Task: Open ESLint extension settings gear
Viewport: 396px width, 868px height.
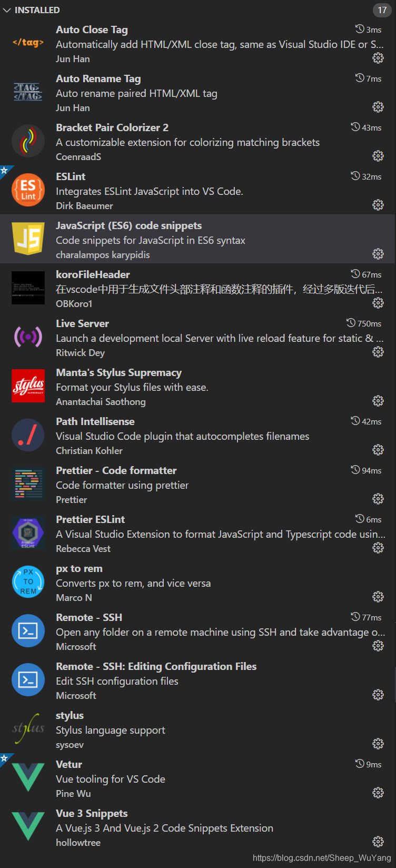Action: click(378, 205)
